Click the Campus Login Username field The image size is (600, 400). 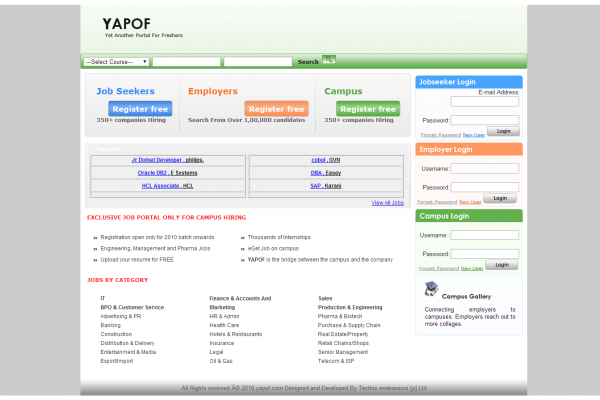(x=484, y=235)
